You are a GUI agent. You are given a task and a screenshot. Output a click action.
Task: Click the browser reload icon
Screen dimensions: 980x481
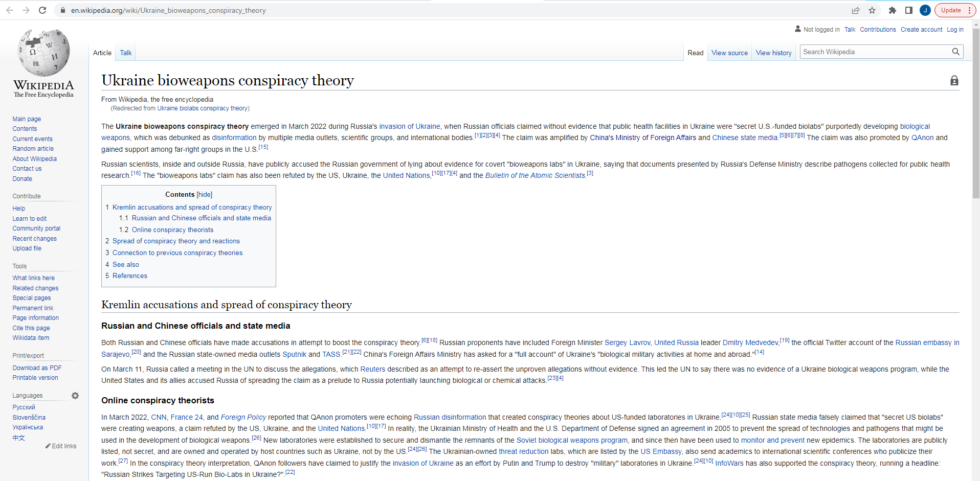coord(42,10)
